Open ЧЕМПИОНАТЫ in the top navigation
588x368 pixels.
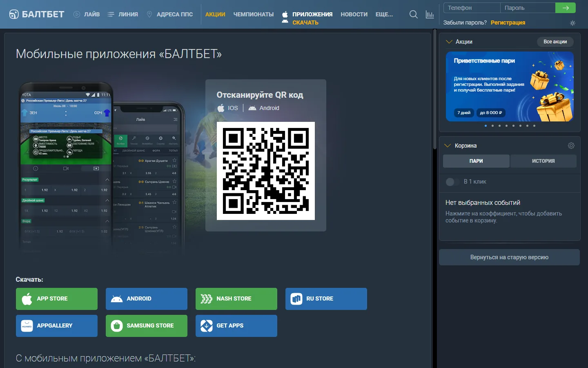tap(254, 14)
